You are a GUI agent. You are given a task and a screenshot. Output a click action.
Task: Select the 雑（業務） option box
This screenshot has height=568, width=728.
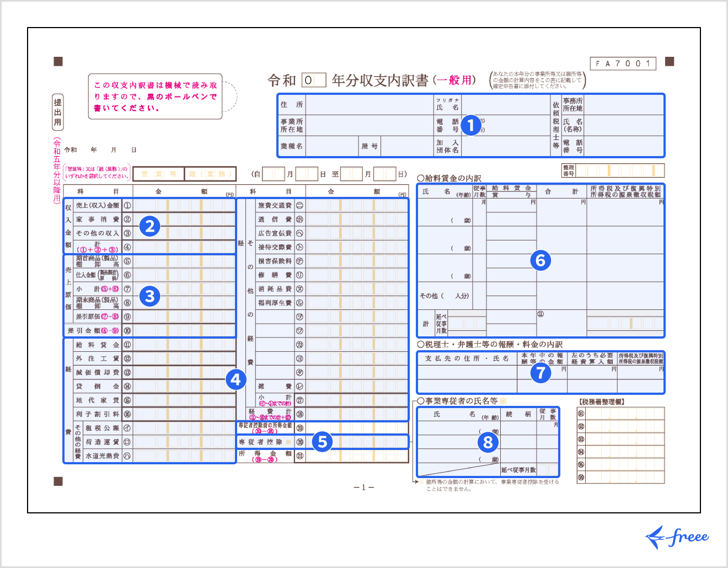pyautogui.click(x=211, y=173)
